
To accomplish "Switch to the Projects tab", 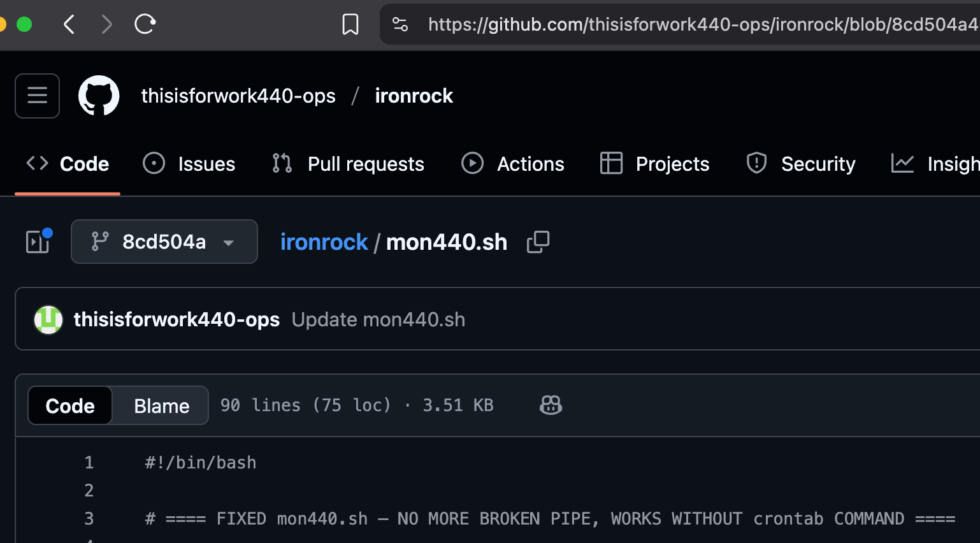I will click(655, 164).
